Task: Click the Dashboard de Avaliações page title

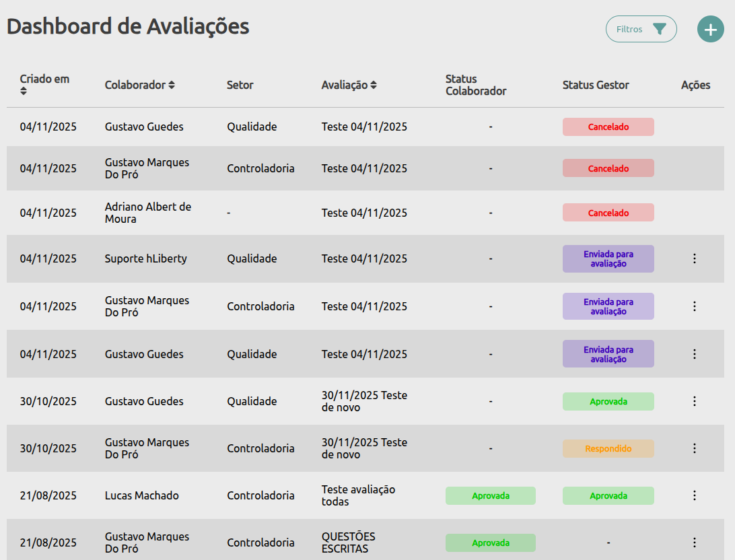Action: coord(128,26)
